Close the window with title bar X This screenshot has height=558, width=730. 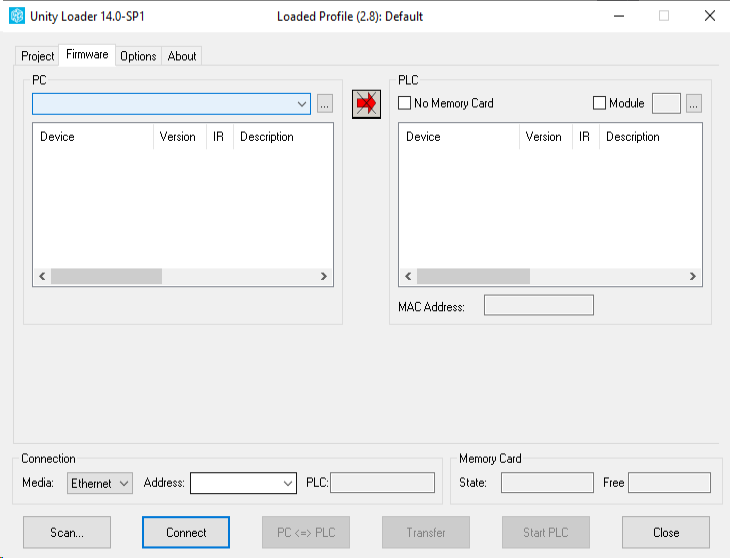tap(710, 16)
